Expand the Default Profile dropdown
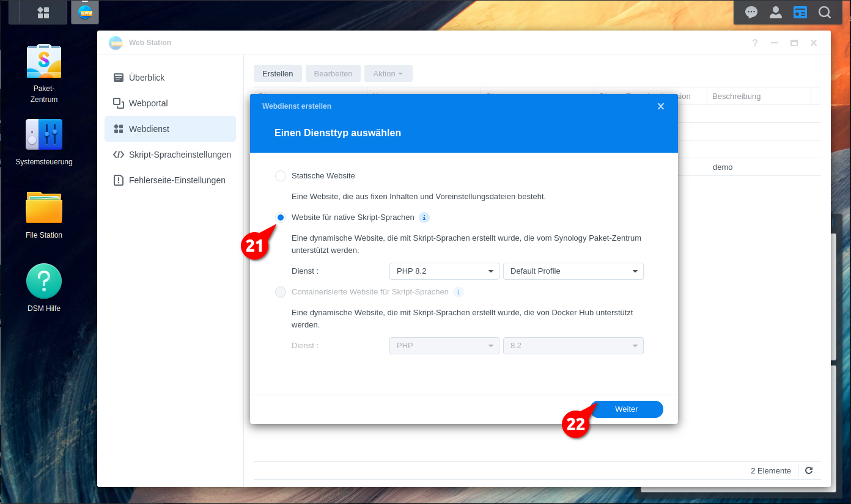This screenshot has width=851, height=504. coord(573,271)
